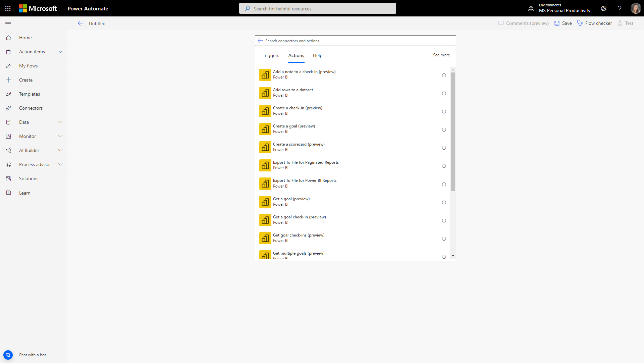Click the 'Create a scorecard (preview)' Power BI icon
Screen dimensions: 644x363
pyautogui.click(x=265, y=148)
